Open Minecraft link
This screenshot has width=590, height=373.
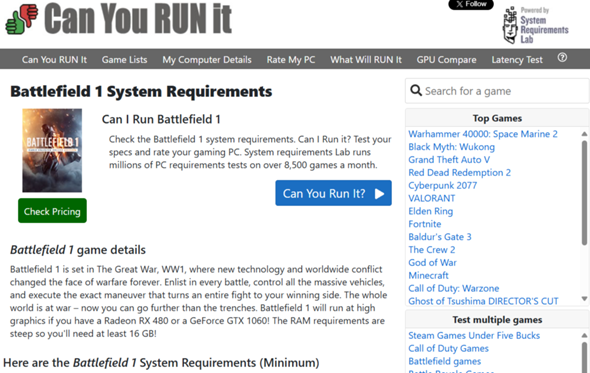(x=428, y=275)
